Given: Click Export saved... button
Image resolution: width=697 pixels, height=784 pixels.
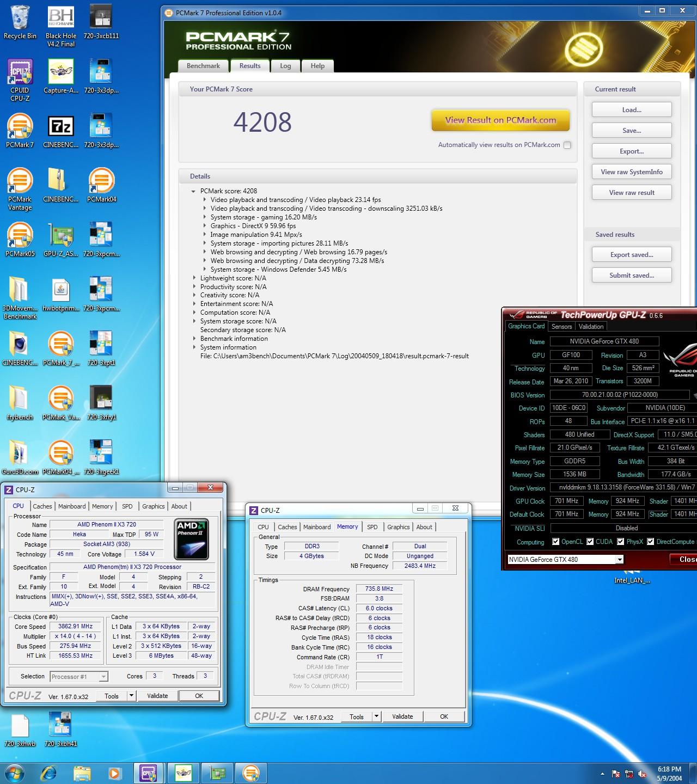Looking at the screenshot, I should coord(632,255).
